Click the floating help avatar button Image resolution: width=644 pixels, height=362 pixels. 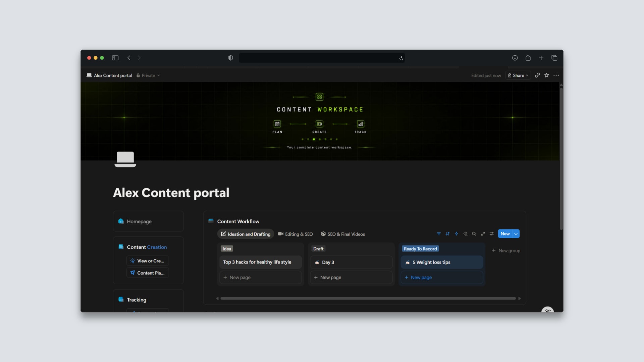coord(547,310)
